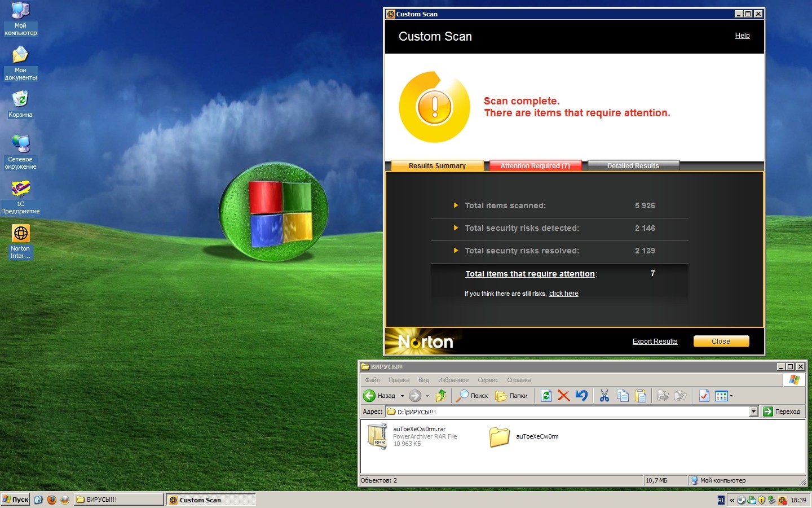Click the red X Delete icon

click(x=563, y=396)
